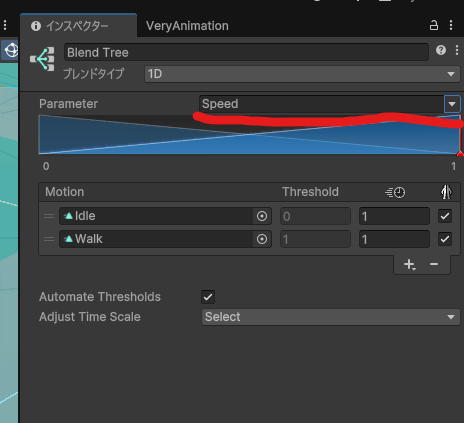This screenshot has height=423, width=464.
Task: Click the time scale column icon
Action: (x=395, y=192)
